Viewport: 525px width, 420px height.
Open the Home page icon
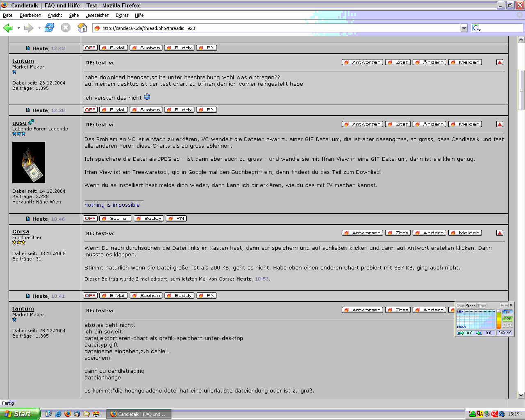pyautogui.click(x=82, y=28)
